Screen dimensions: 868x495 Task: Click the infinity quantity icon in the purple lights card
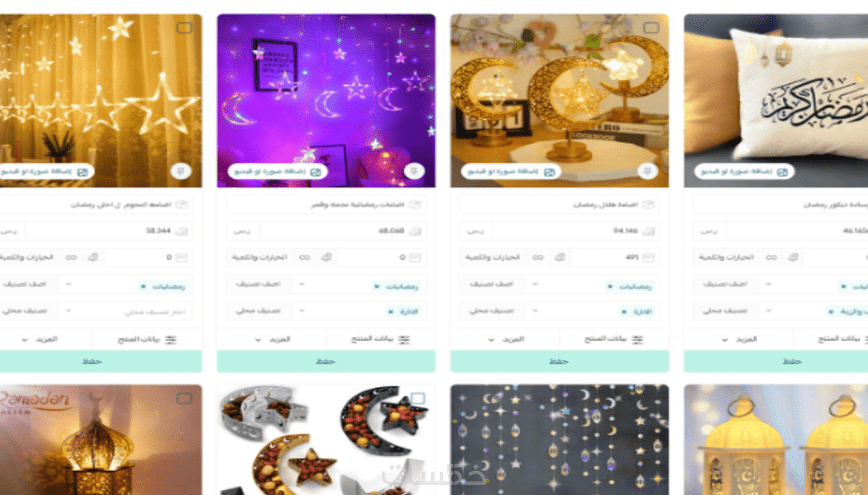[x=304, y=257]
